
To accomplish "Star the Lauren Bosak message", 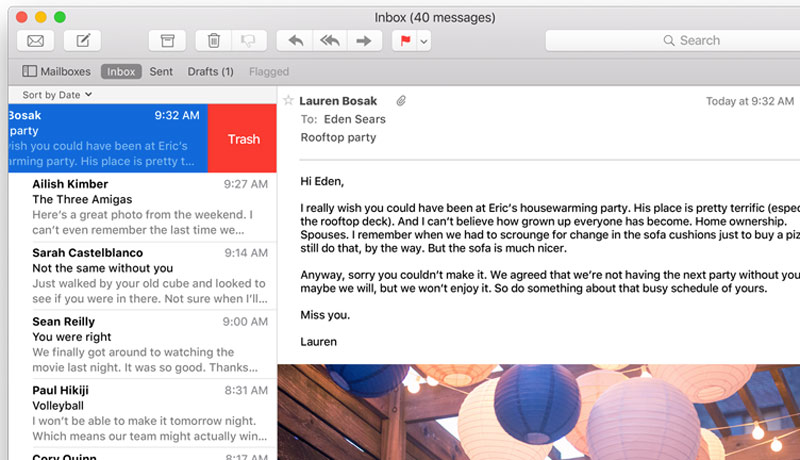I will (288, 100).
